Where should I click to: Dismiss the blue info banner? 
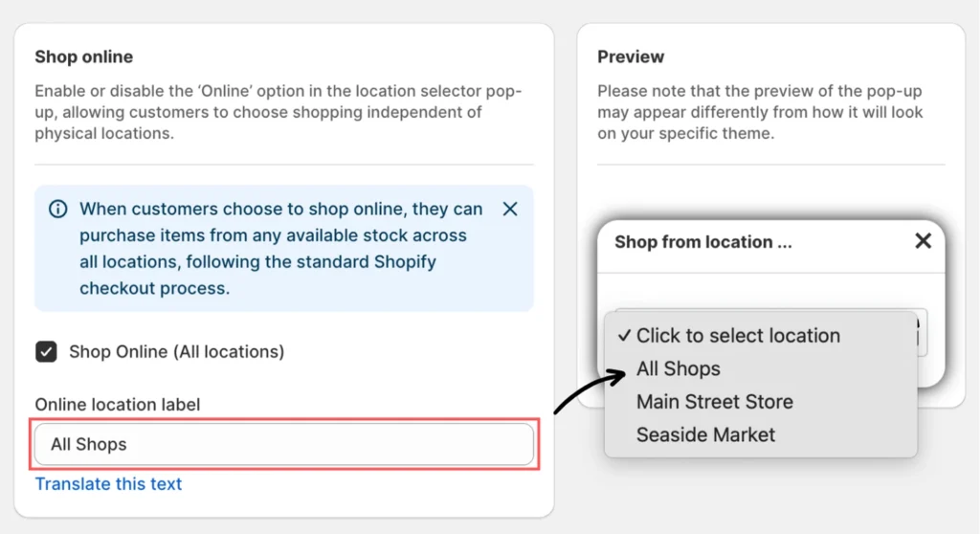point(510,209)
